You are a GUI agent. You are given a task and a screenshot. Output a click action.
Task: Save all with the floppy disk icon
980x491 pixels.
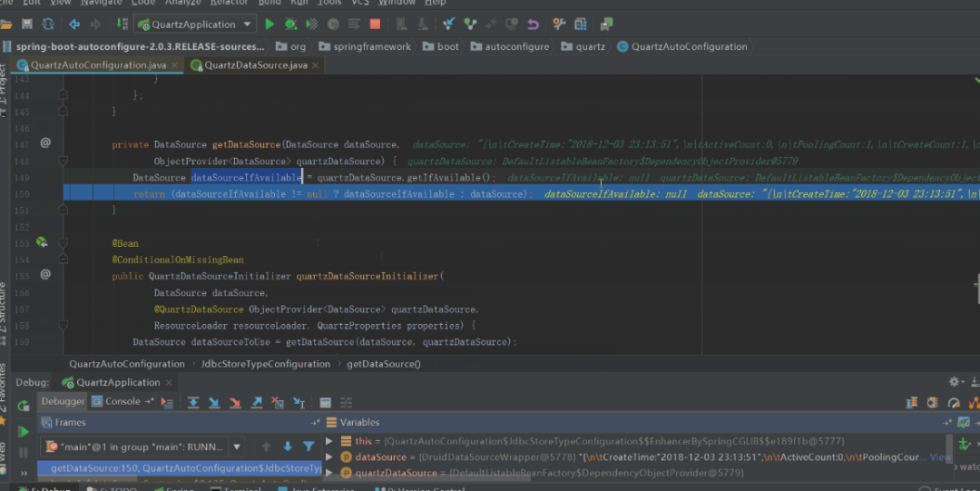(27, 25)
